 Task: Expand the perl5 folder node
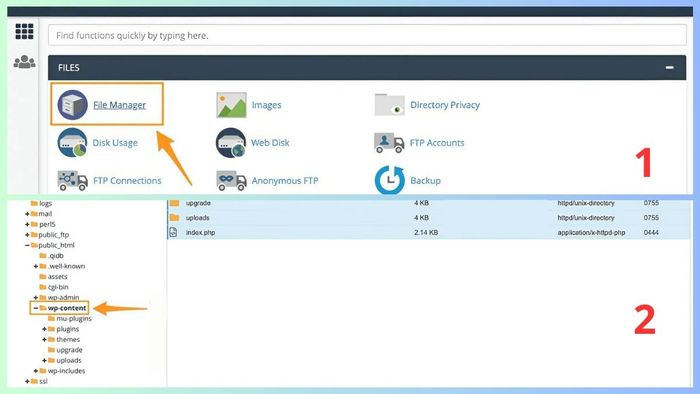(x=27, y=224)
